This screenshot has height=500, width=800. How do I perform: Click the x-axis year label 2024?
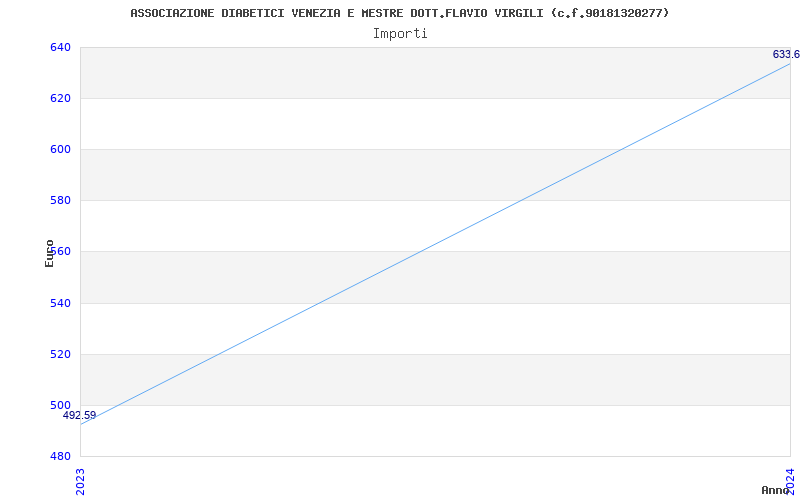tap(790, 481)
